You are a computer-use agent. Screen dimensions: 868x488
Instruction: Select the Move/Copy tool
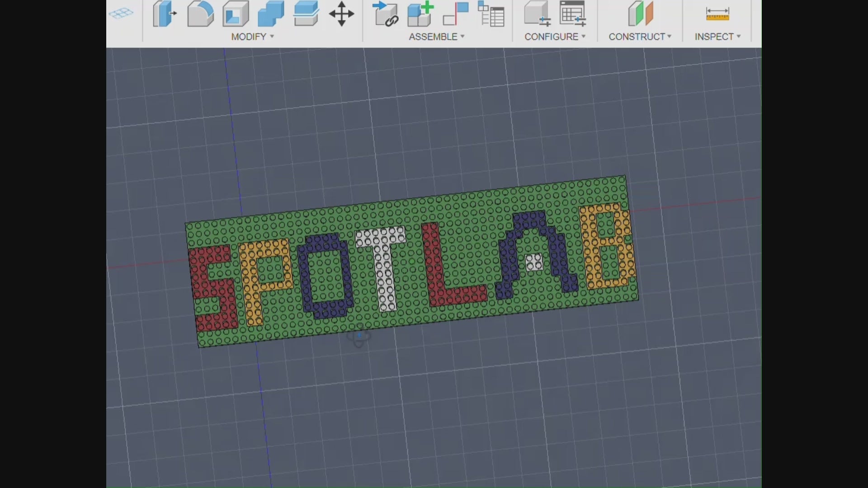342,14
